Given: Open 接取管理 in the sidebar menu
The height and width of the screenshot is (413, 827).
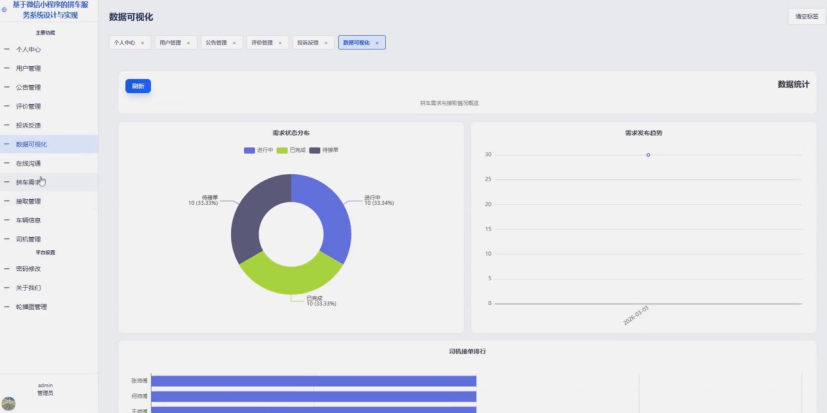Looking at the screenshot, I should click(x=49, y=201).
